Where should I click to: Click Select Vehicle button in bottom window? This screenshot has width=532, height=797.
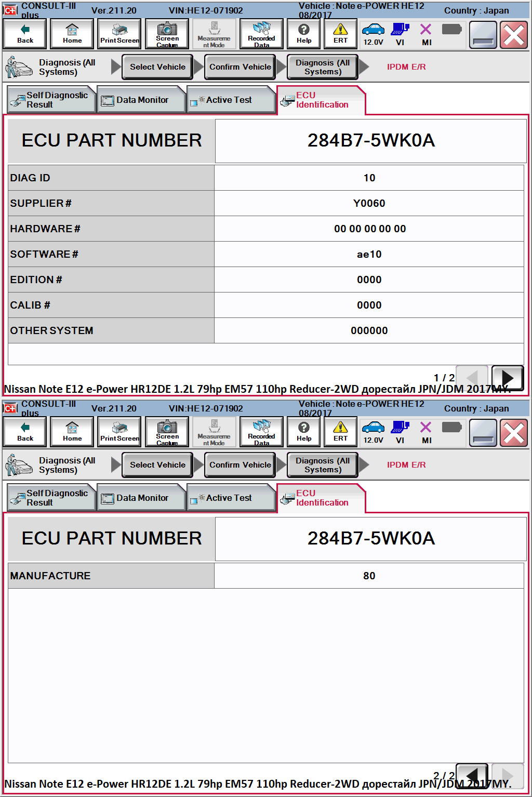(x=157, y=465)
